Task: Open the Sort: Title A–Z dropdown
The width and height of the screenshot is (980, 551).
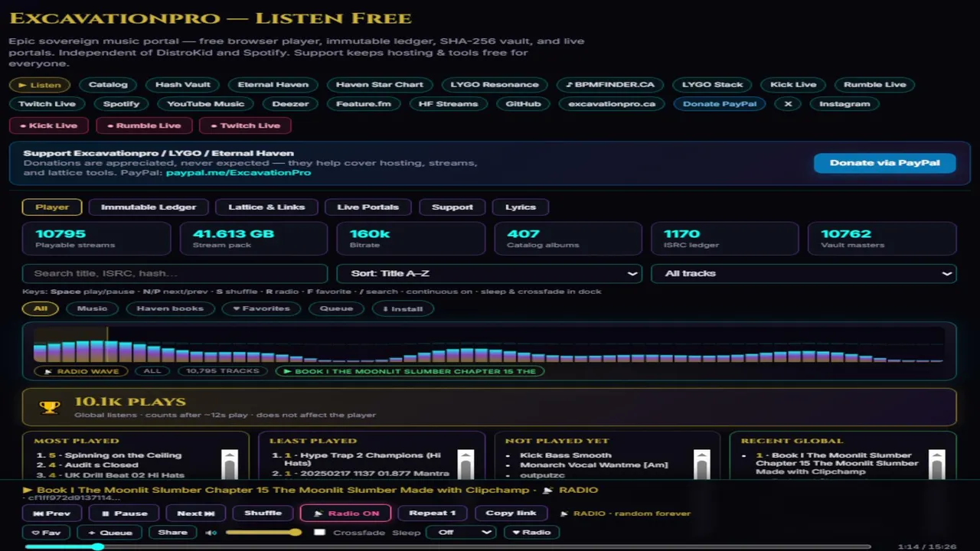Action: pyautogui.click(x=489, y=273)
